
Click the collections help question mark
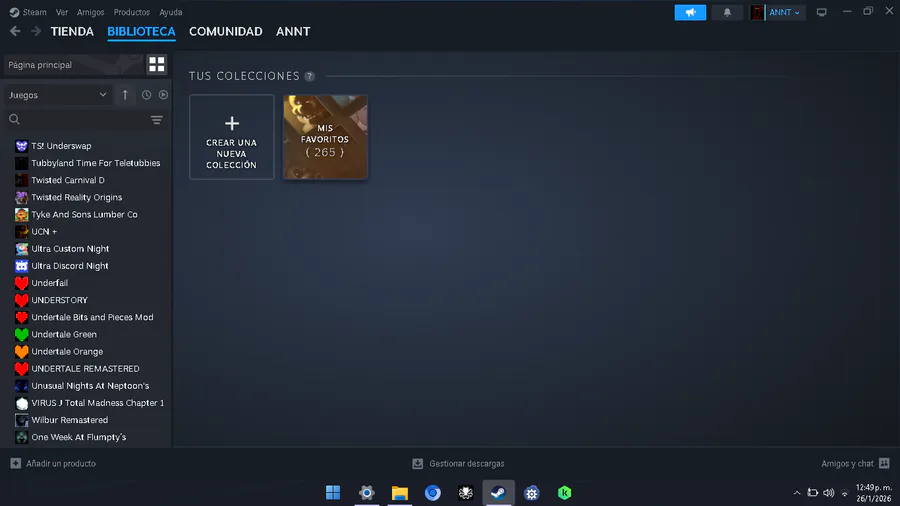309,76
